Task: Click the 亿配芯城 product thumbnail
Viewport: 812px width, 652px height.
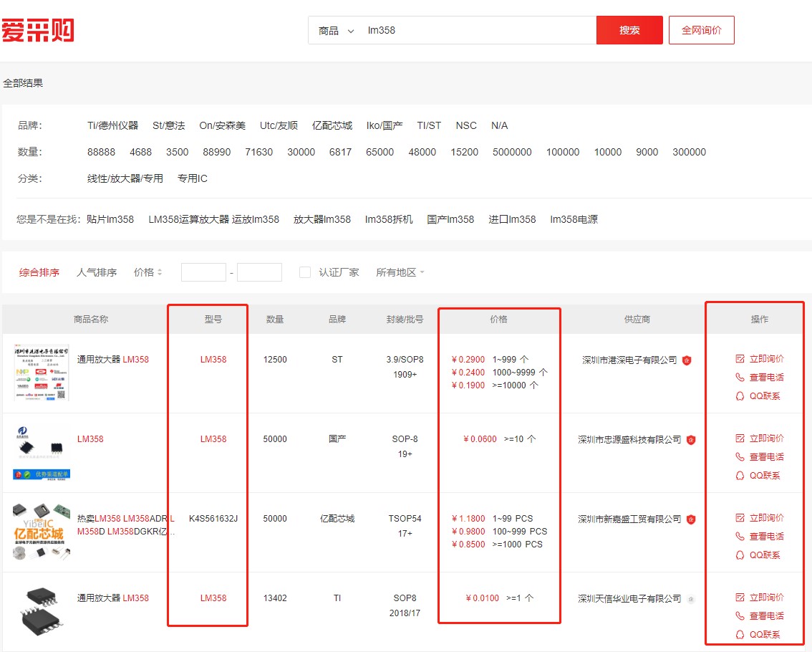Action: [x=41, y=533]
